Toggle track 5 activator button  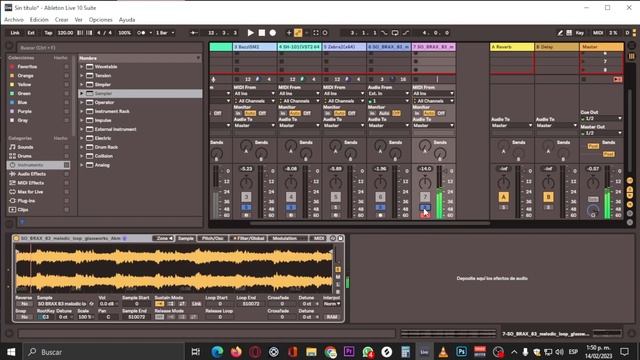pyautogui.click(x=336, y=197)
